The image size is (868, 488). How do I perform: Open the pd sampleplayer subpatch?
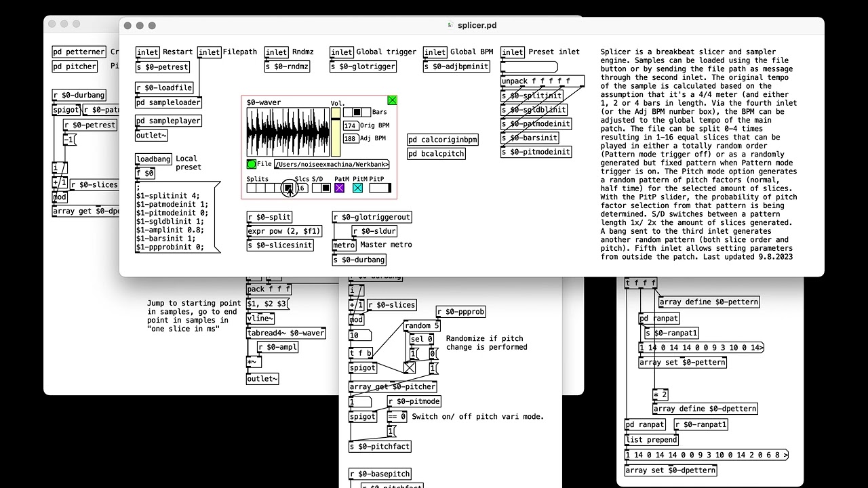click(168, 121)
